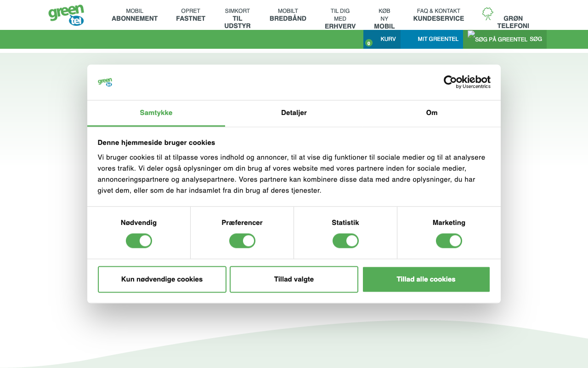Image resolution: width=588 pixels, height=368 pixels.
Task: Open the Mit Greentel link
Action: pyautogui.click(x=438, y=39)
